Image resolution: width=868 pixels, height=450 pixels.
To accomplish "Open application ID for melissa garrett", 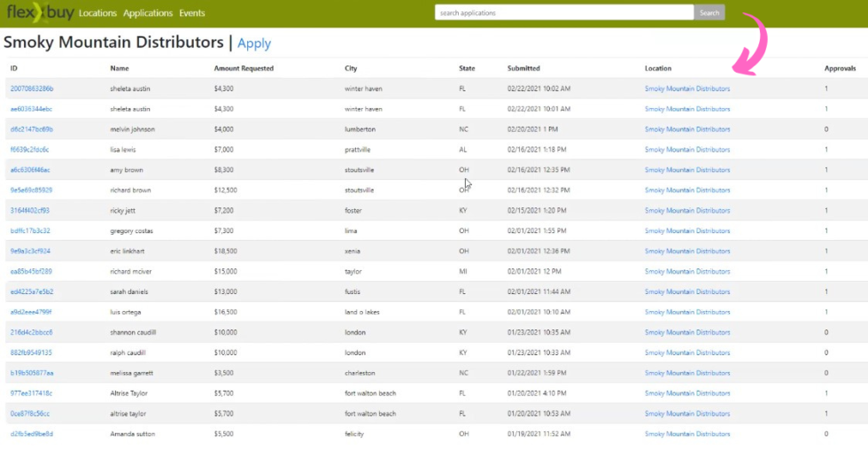I will [x=32, y=373].
